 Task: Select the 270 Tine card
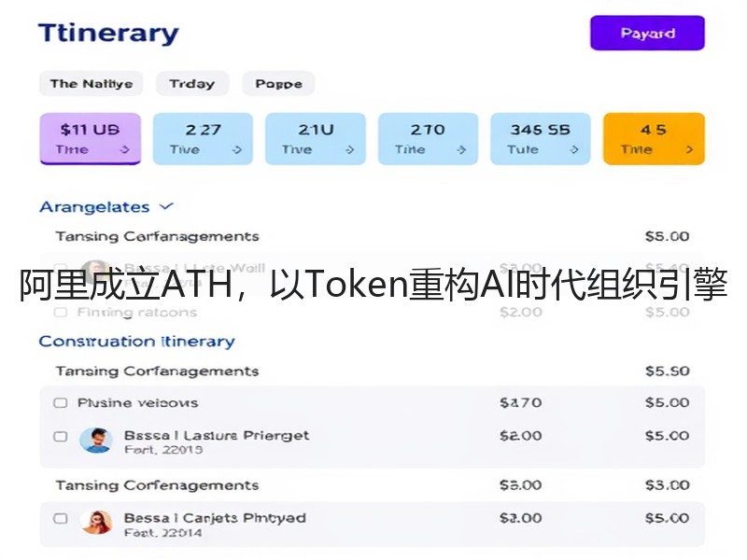point(428,138)
